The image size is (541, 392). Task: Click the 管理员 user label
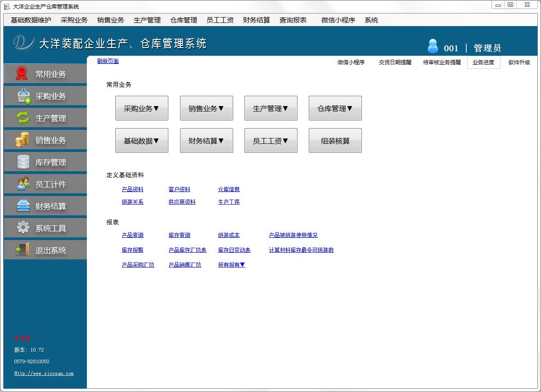pos(487,48)
